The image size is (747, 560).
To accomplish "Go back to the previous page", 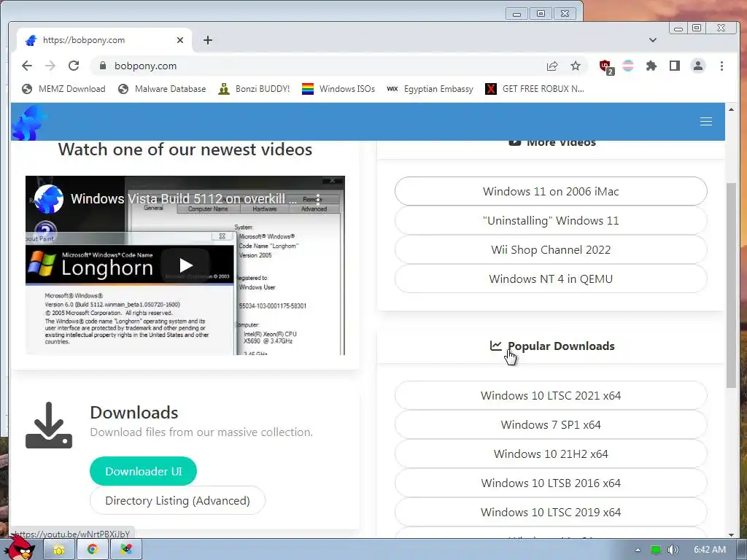I will point(27,66).
